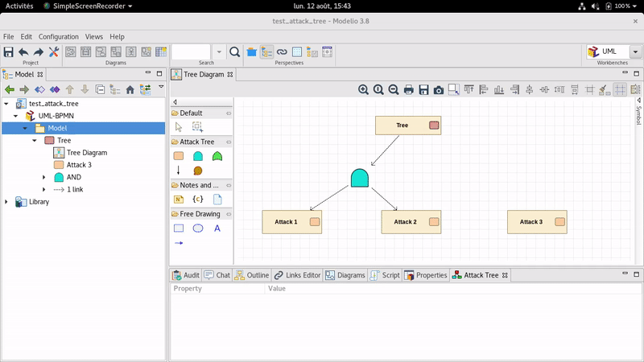This screenshot has height=362, width=644.
Task: Expand the Library tree node
Action: point(6,202)
